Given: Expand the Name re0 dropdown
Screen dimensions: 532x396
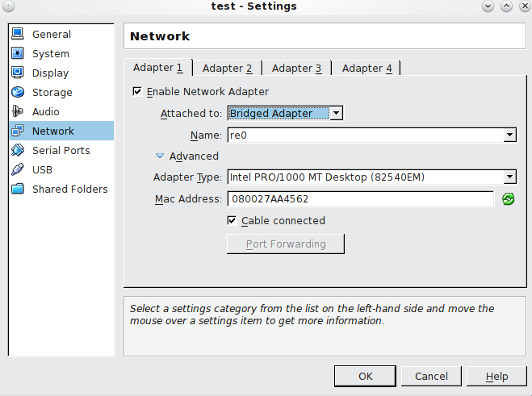Looking at the screenshot, I should (x=372, y=135).
